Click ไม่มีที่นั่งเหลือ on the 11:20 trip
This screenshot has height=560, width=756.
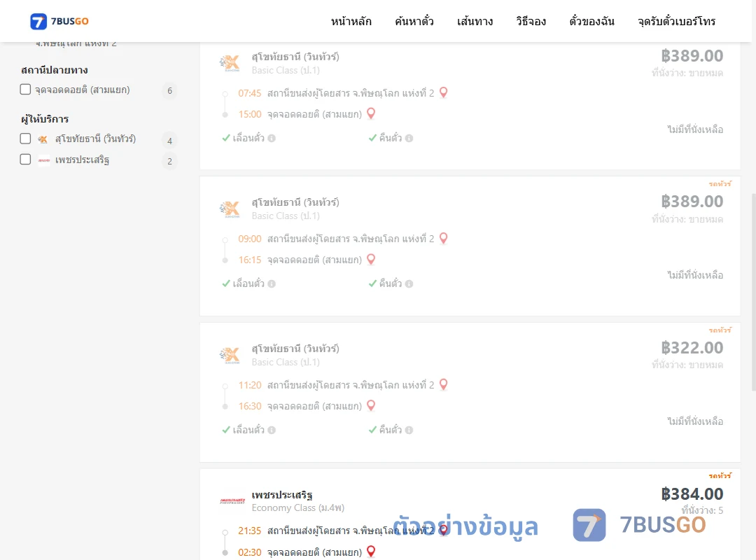tap(695, 421)
